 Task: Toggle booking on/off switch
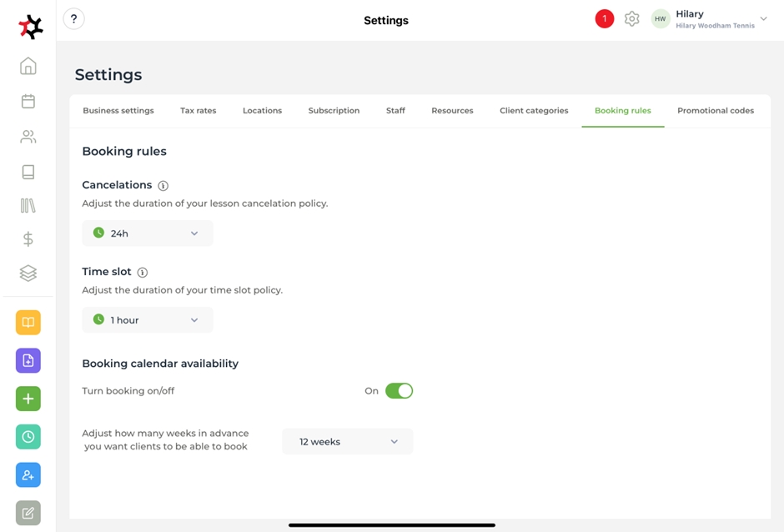[399, 391]
